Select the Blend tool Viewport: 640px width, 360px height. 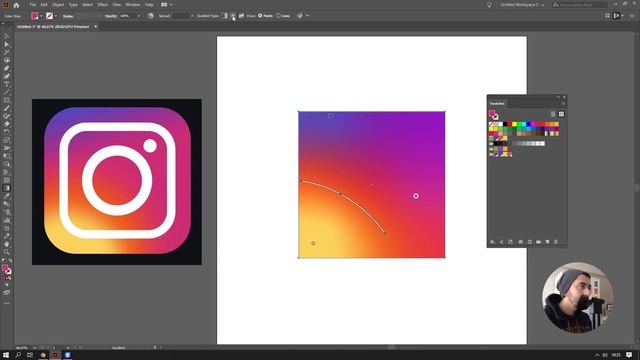pos(7,204)
